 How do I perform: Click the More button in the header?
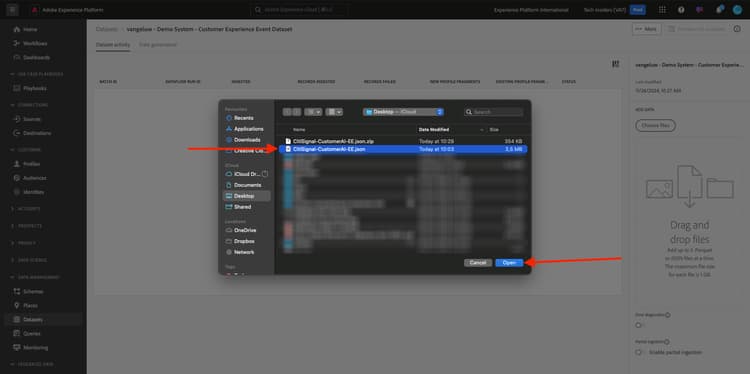pos(647,29)
